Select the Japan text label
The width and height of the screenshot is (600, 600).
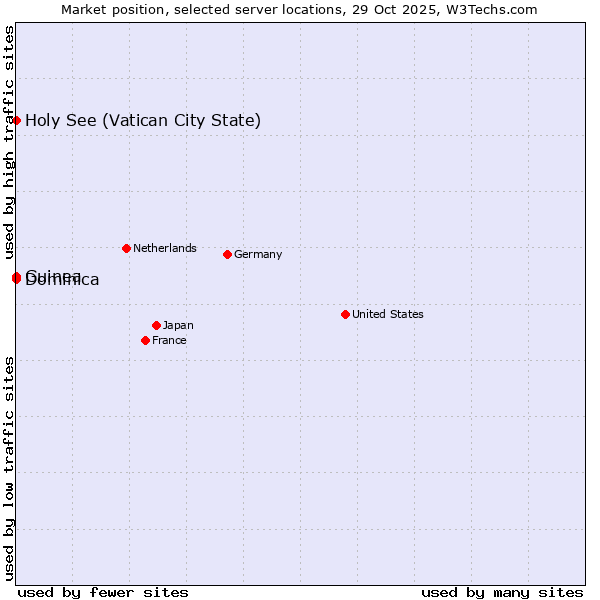pos(178,325)
